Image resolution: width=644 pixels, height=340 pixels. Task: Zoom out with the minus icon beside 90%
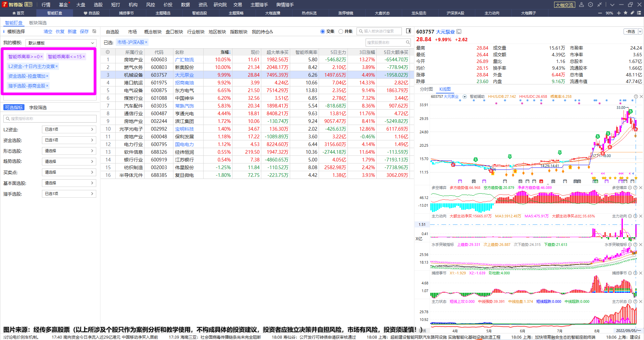[600, 13]
